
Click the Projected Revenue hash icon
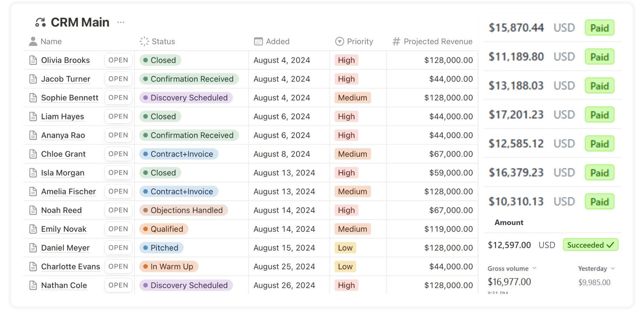(x=396, y=41)
